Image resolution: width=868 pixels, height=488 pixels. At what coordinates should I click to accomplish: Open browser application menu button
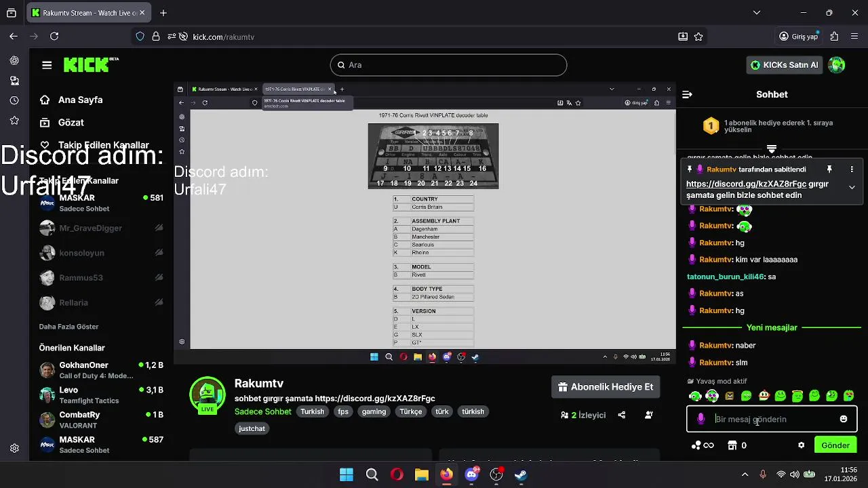click(855, 37)
